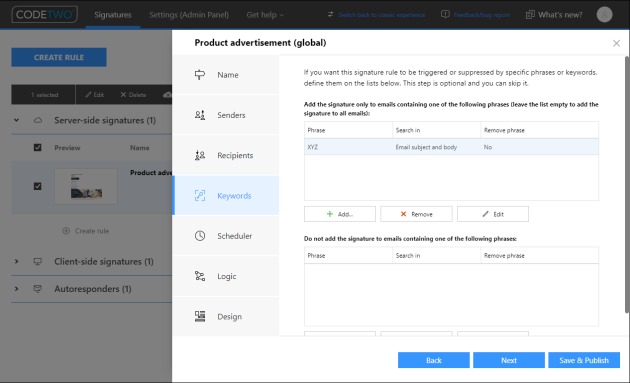
Task: Click the Autoresponders section icon
Action: click(38, 289)
